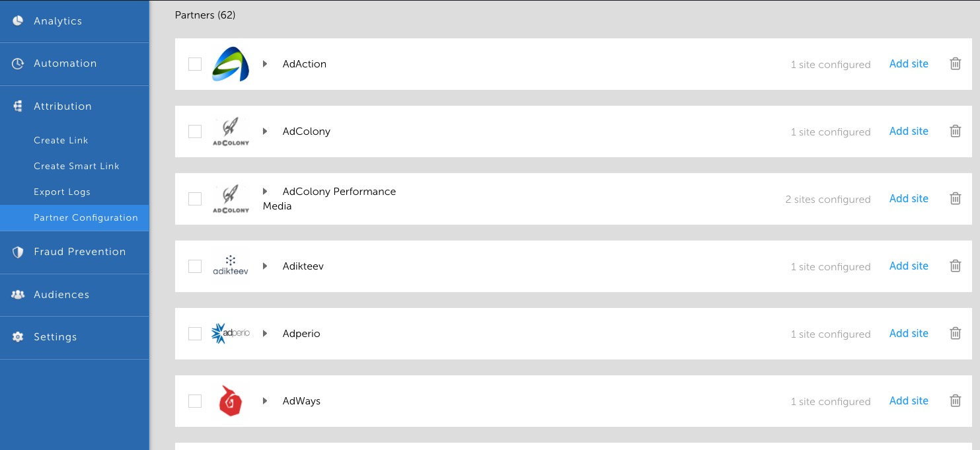
Task: Click the Audiences people icon
Action: click(18, 295)
